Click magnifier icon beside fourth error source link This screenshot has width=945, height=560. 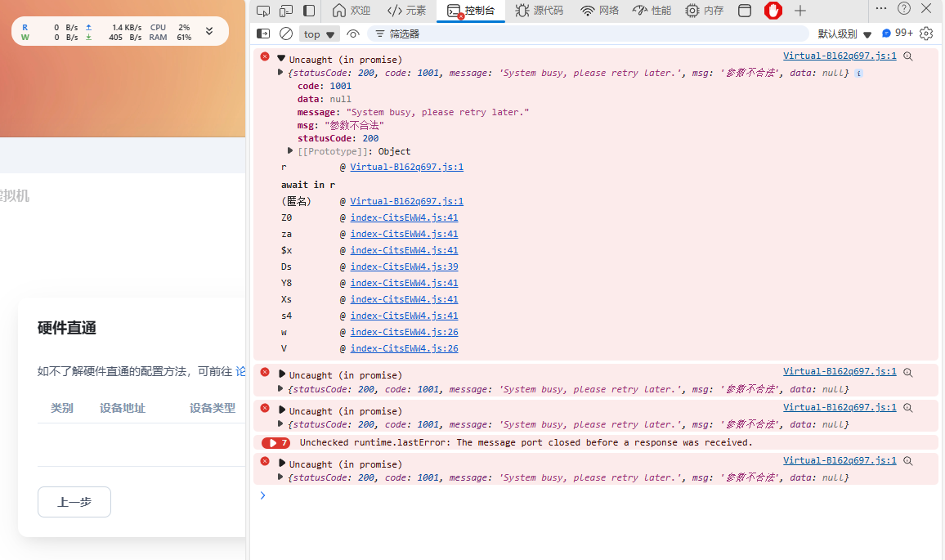[908, 460]
